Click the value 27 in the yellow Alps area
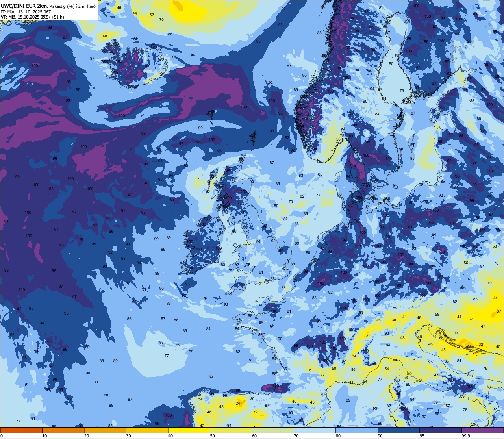 click(368, 336)
